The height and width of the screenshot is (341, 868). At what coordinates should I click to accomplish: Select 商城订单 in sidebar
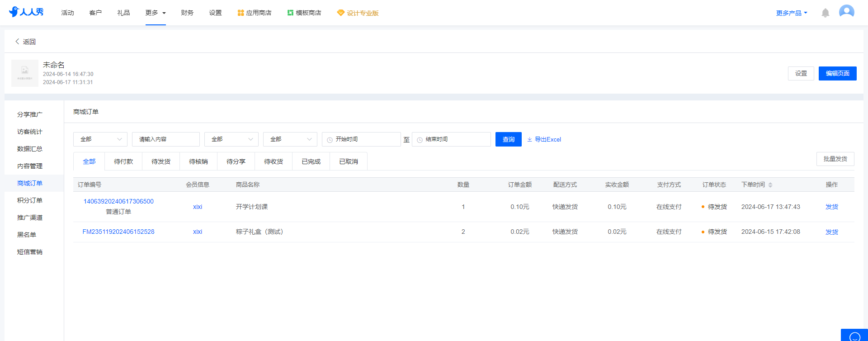point(30,183)
